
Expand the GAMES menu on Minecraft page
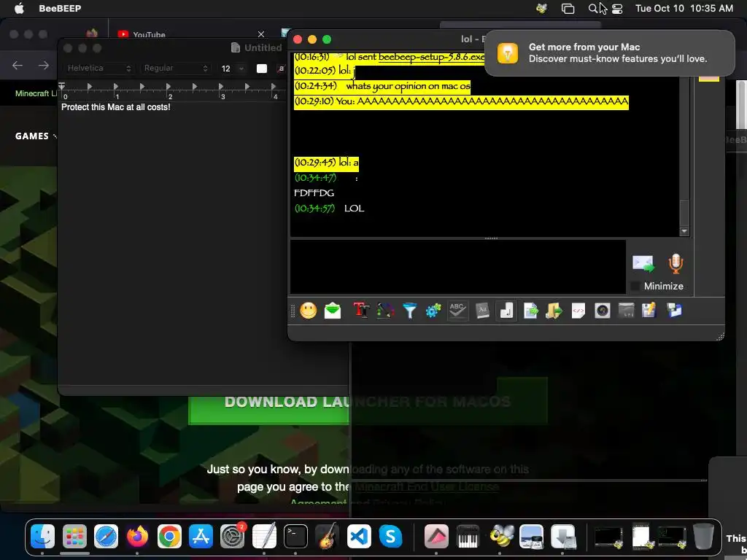[36, 136]
